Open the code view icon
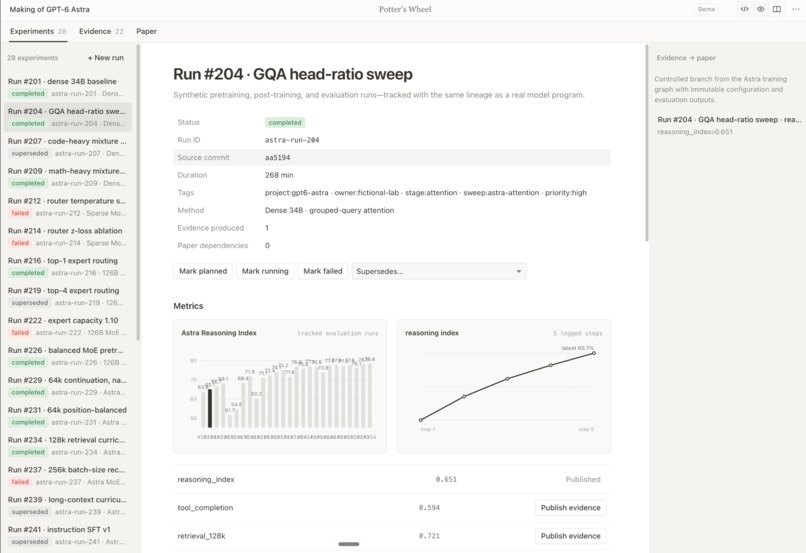The image size is (806, 553). 744,9
